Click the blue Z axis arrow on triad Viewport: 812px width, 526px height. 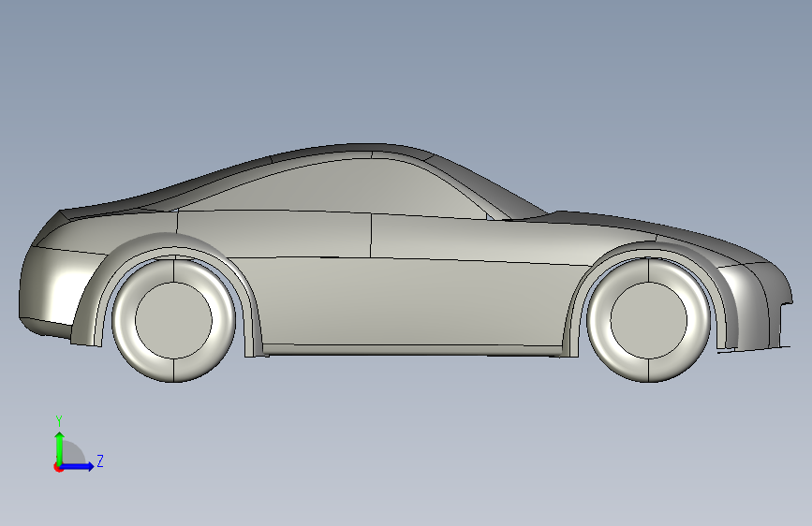pyautogui.click(x=78, y=466)
